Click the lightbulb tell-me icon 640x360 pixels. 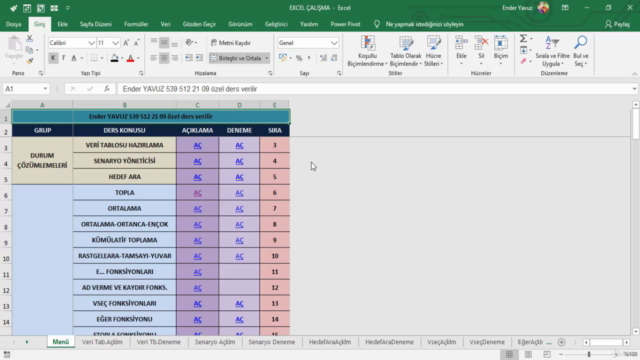tap(377, 24)
